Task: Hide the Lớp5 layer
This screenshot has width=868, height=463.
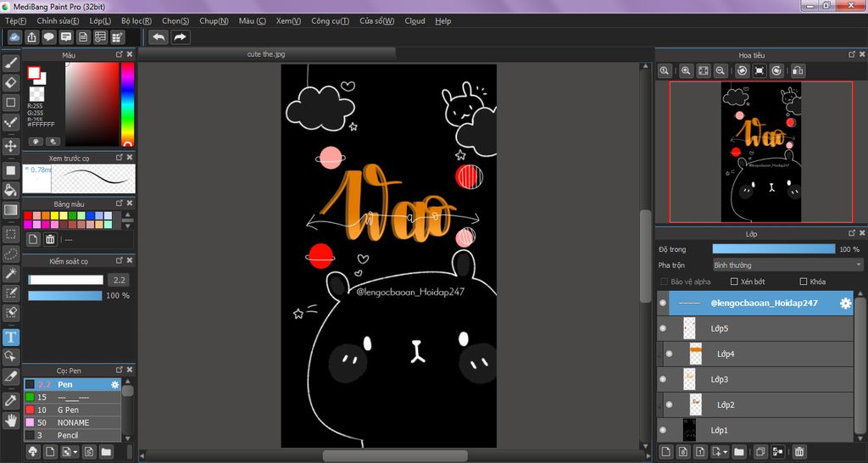Action: point(663,329)
